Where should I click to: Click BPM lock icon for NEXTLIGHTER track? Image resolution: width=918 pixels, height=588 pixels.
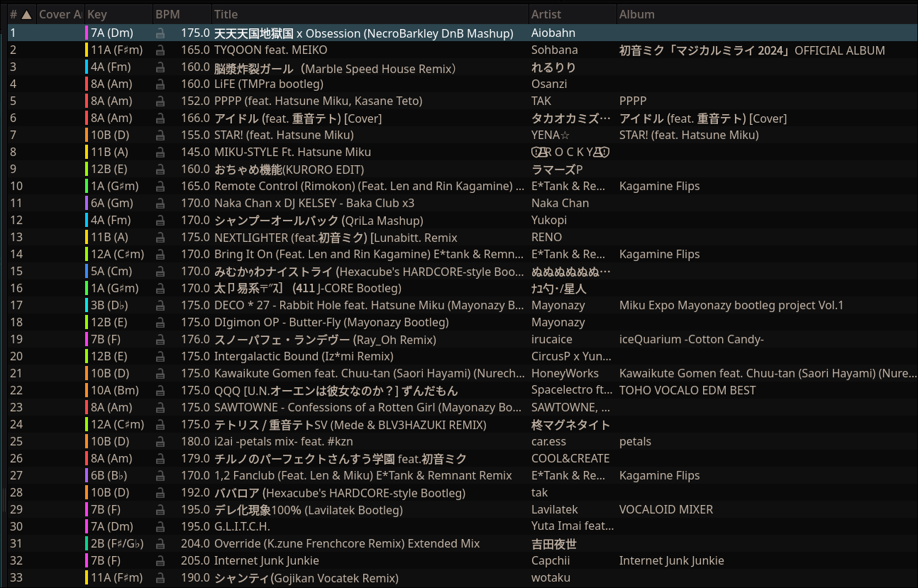click(x=160, y=238)
